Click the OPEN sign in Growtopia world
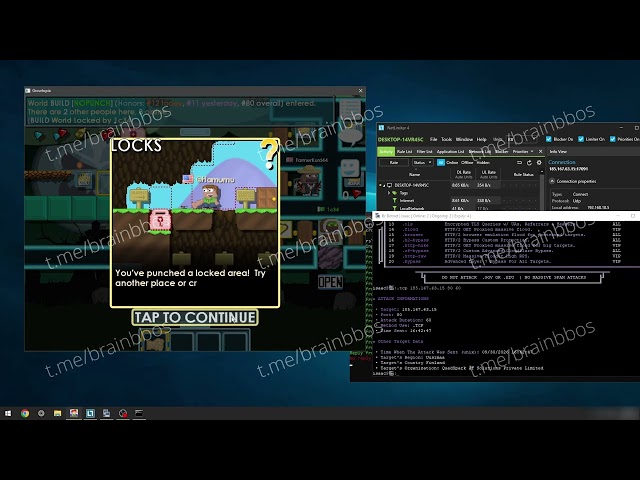The width and height of the screenshot is (640, 480). (x=330, y=282)
